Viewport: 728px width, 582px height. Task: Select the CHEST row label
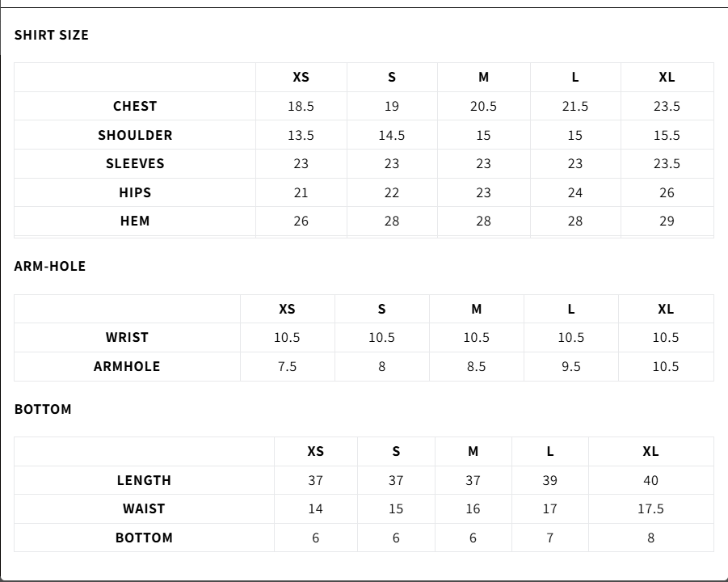pyautogui.click(x=135, y=106)
